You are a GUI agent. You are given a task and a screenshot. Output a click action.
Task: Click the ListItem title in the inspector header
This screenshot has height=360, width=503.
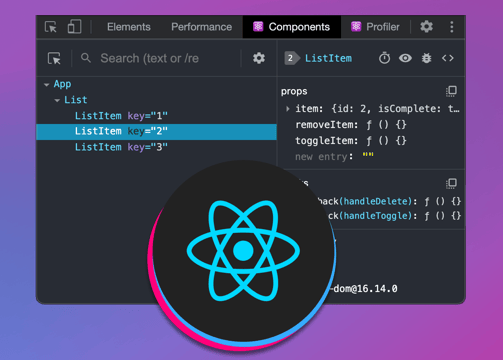[328, 58]
